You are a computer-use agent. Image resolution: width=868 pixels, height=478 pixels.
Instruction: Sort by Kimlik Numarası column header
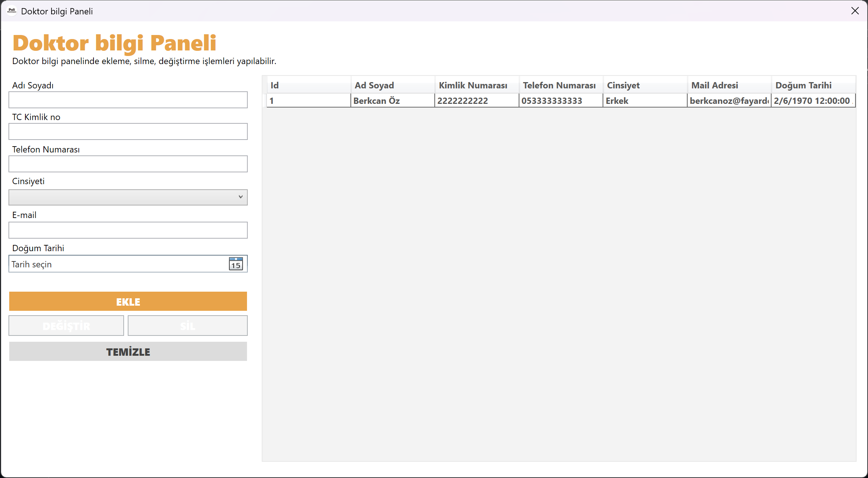(x=477, y=85)
